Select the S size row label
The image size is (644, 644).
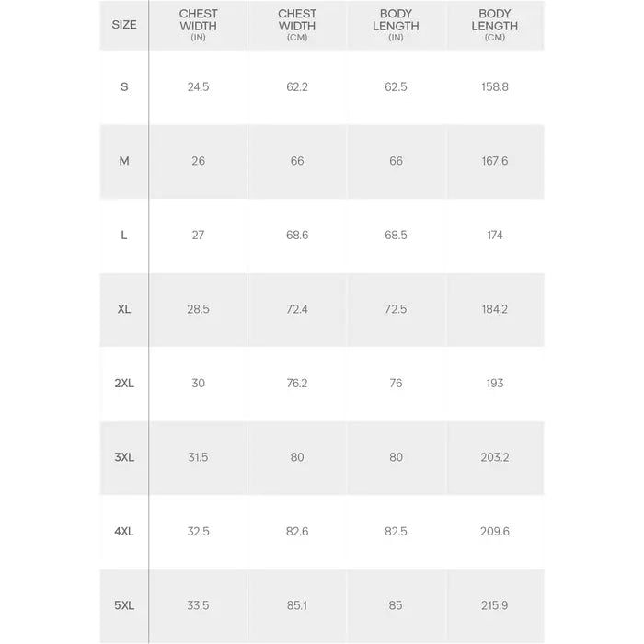124,86
